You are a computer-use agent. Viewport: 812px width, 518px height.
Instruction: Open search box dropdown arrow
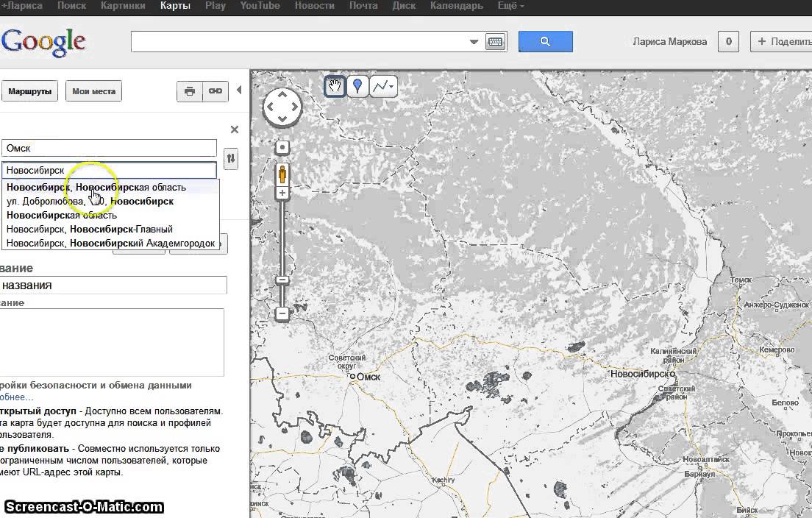coord(474,42)
